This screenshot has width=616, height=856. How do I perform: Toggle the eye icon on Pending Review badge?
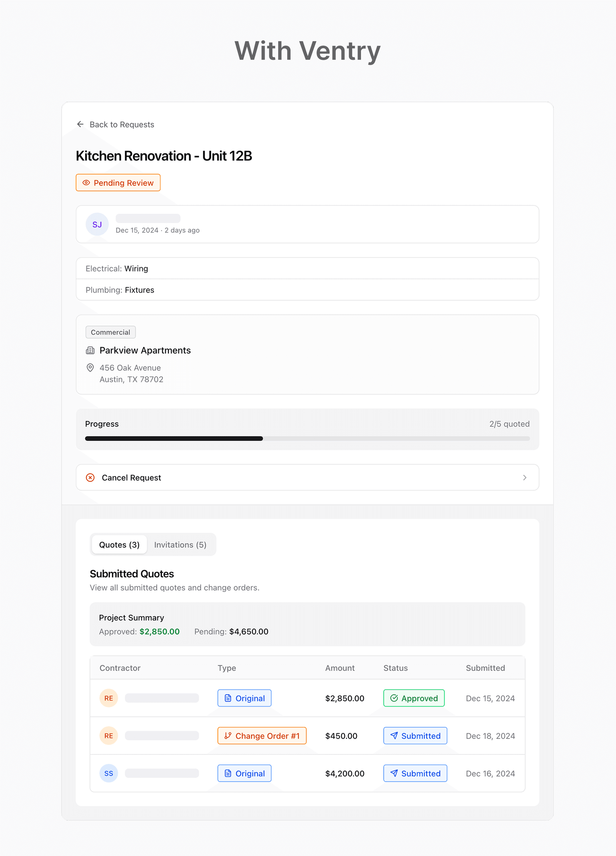click(86, 183)
